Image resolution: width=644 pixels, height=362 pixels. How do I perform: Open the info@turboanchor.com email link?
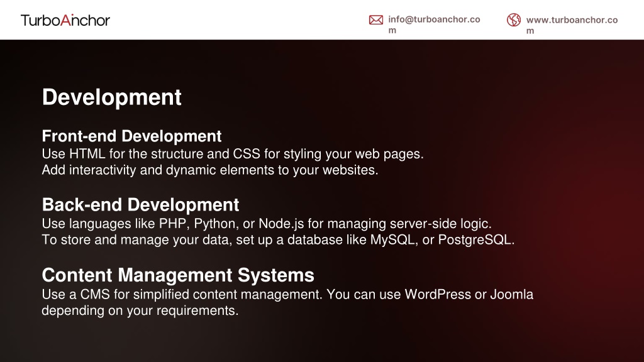(434, 25)
